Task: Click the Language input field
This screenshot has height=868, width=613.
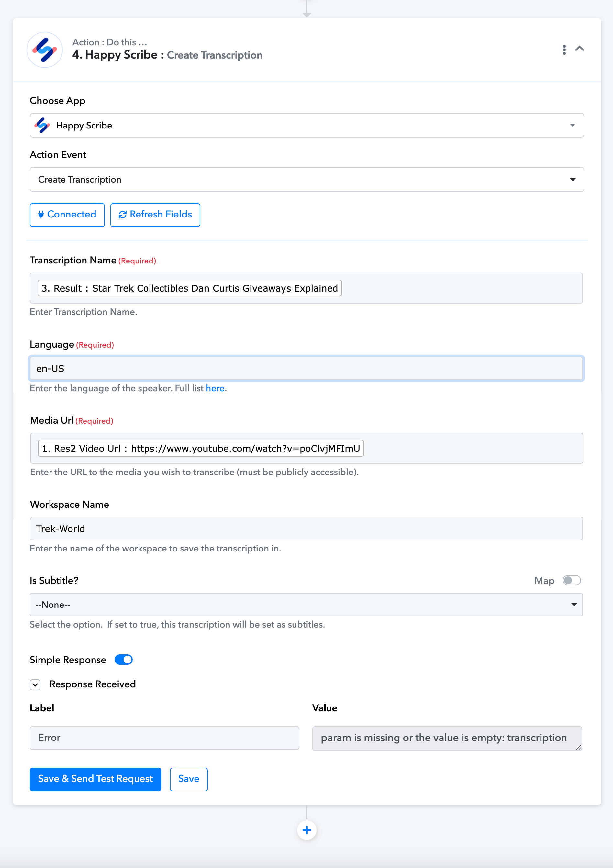Action: (306, 368)
